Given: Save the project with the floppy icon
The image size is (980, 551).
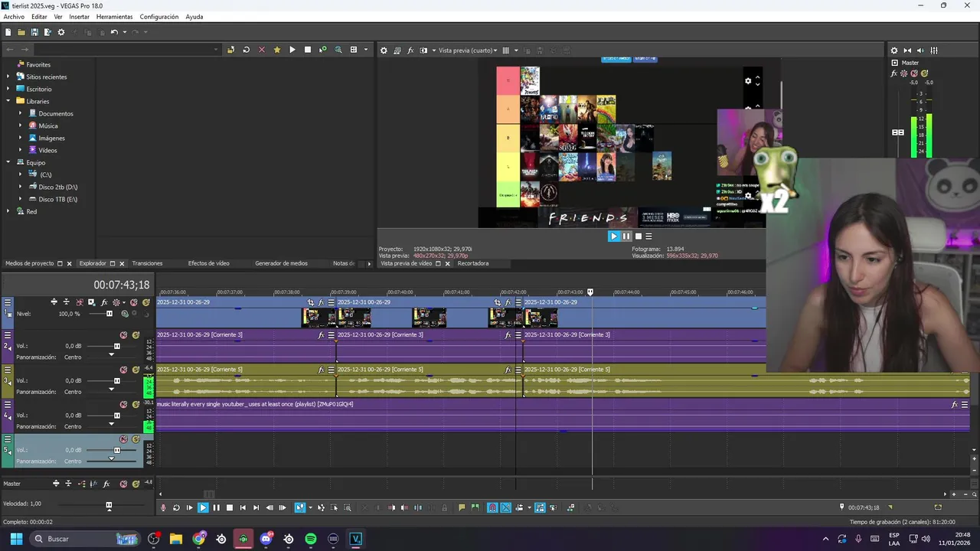Looking at the screenshot, I should tap(34, 32).
